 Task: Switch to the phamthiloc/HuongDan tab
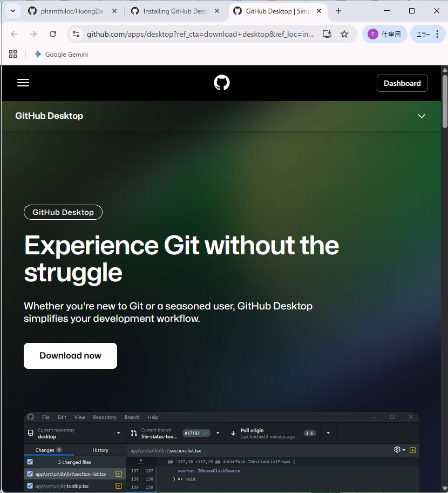[x=72, y=11]
